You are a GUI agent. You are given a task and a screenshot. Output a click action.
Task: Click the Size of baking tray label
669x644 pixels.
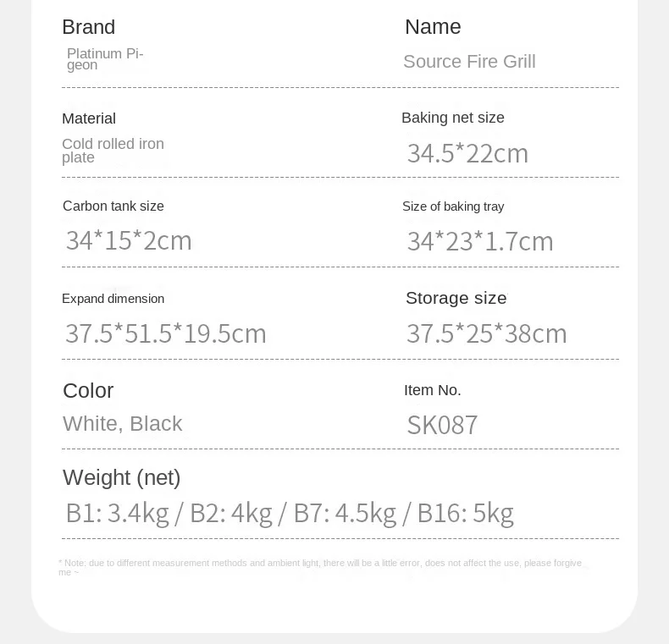(453, 206)
